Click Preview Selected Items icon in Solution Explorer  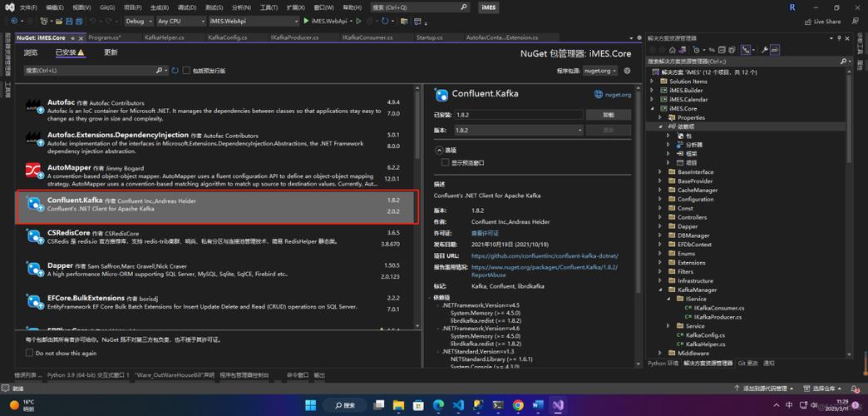(774, 50)
